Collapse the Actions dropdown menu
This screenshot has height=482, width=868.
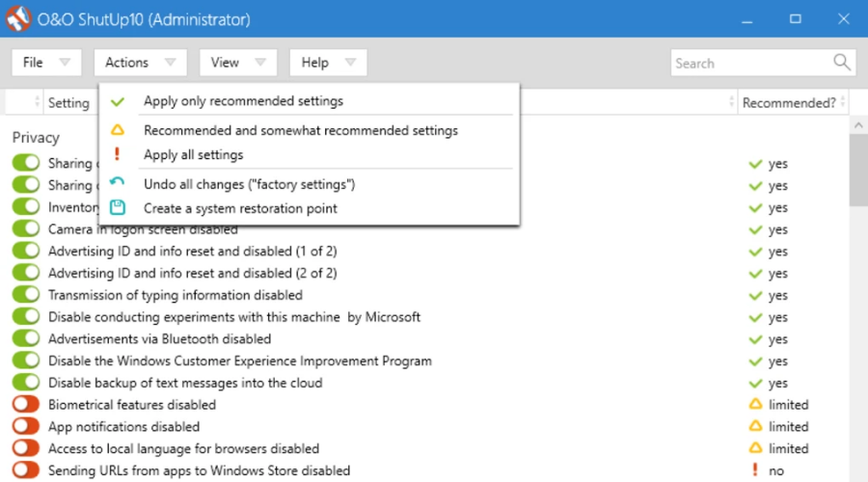point(140,63)
